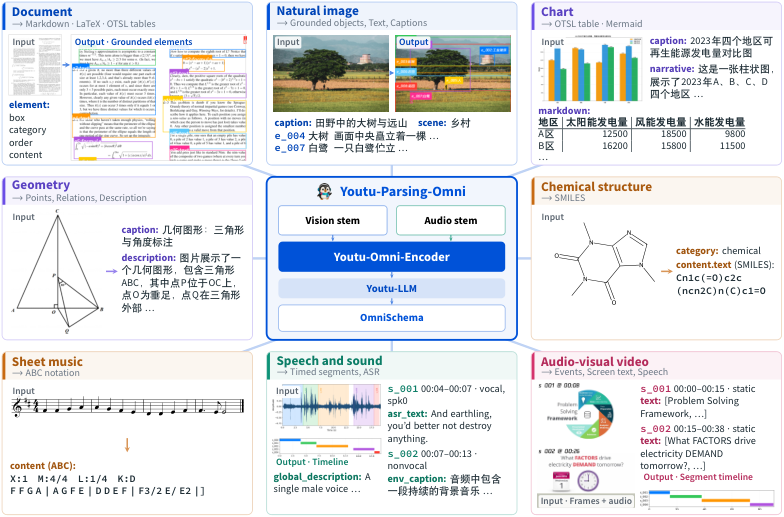Click the Natural image input tree photo
784x517 pixels.
pyautogui.click(x=330, y=74)
